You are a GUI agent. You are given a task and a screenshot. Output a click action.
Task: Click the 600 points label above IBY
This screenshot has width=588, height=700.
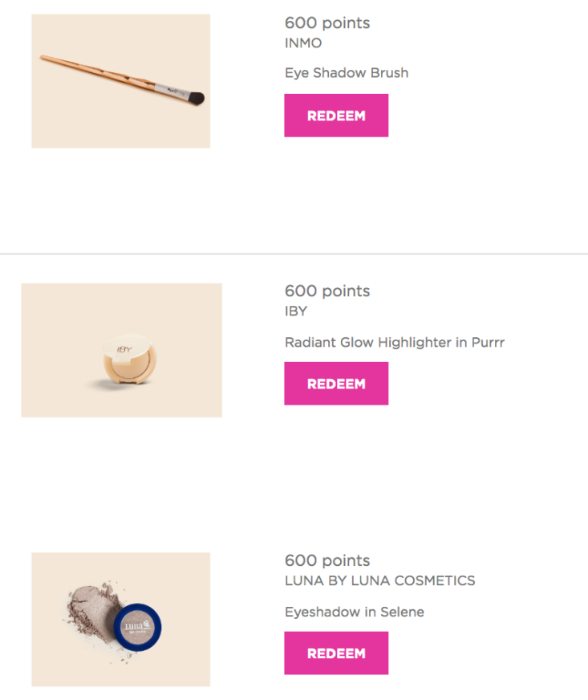327,291
